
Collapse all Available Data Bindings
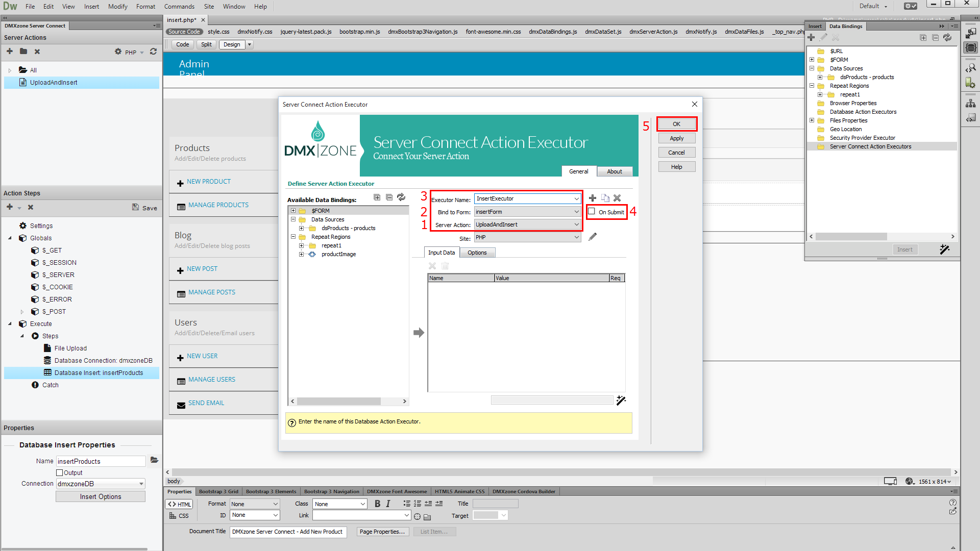click(389, 197)
